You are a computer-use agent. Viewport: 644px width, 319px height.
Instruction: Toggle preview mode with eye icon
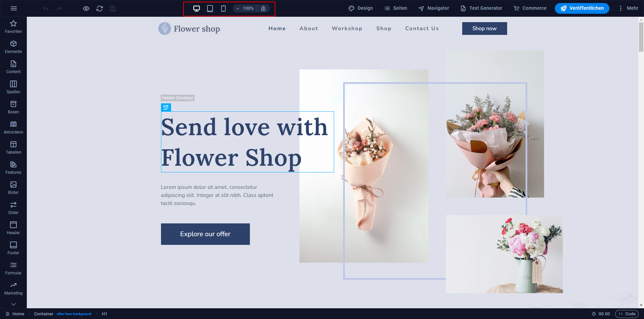(x=86, y=8)
